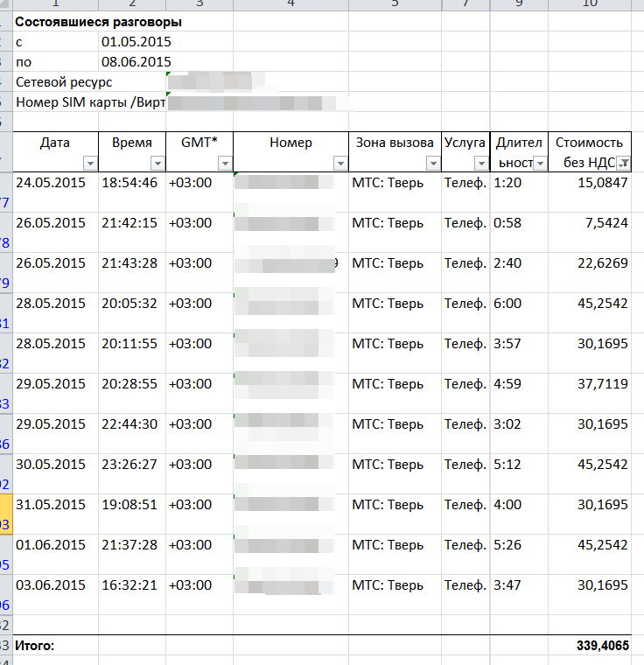644x665 pixels.
Task: Select the +03:00 cell in the 01.06.2015 row
Action: click(199, 555)
